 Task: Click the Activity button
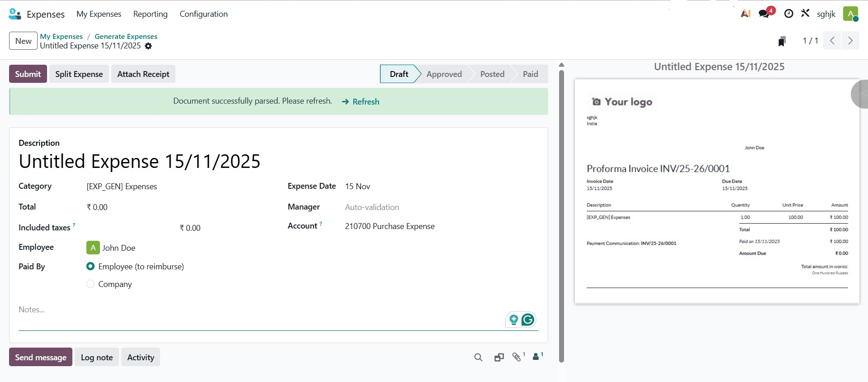(141, 357)
